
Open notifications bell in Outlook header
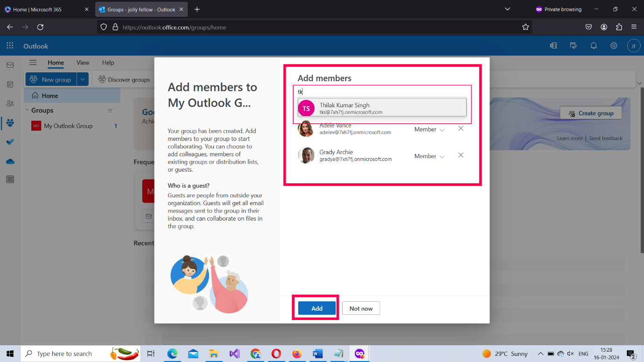click(594, 46)
